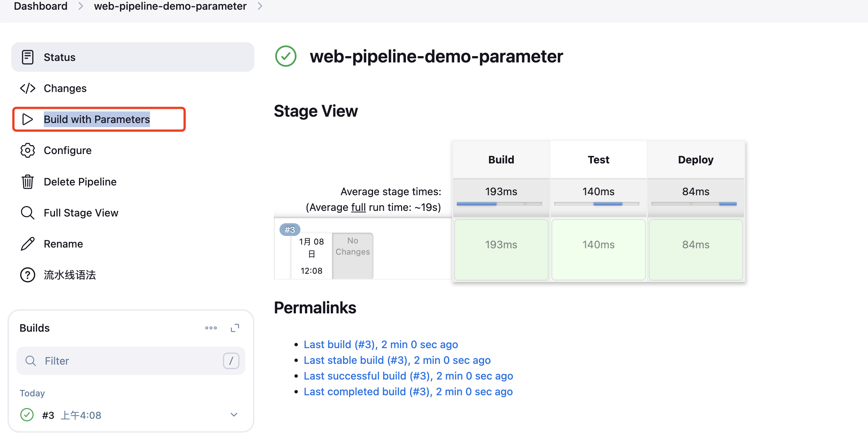
Task: Go to Dashboard breadcrumb
Action: point(41,6)
